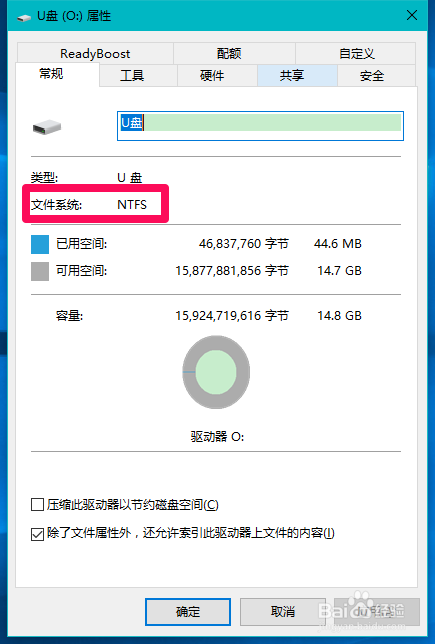Screen dimensions: 435x644
Task: Uncheck allow indexing file contents checkbox
Action: (x=37, y=534)
